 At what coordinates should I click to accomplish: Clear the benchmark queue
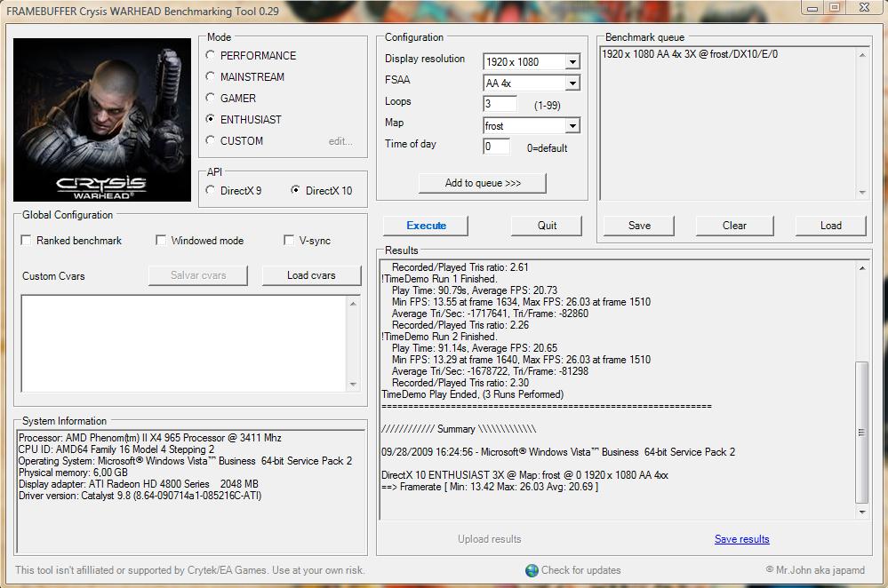pos(734,226)
